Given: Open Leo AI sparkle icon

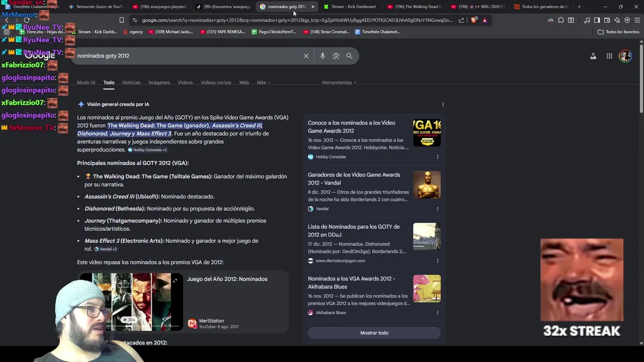Looking at the screenshot, I should pos(617,20).
